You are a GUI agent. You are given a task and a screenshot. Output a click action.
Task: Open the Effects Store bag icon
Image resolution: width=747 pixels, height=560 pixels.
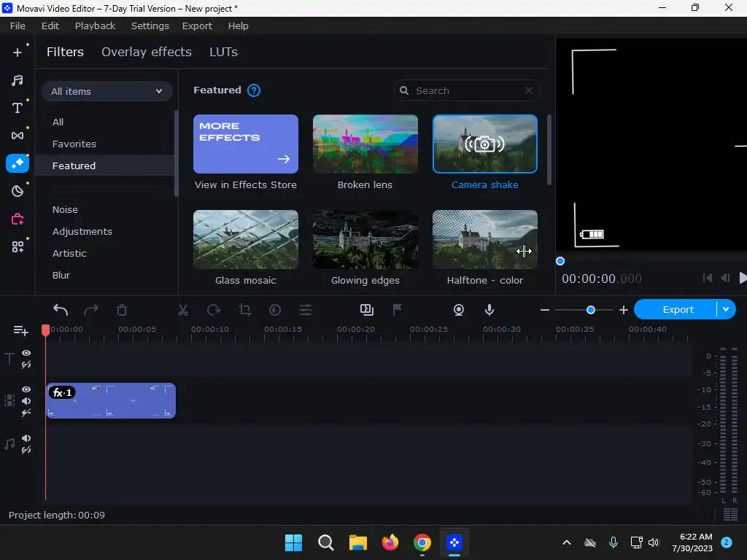click(x=18, y=219)
